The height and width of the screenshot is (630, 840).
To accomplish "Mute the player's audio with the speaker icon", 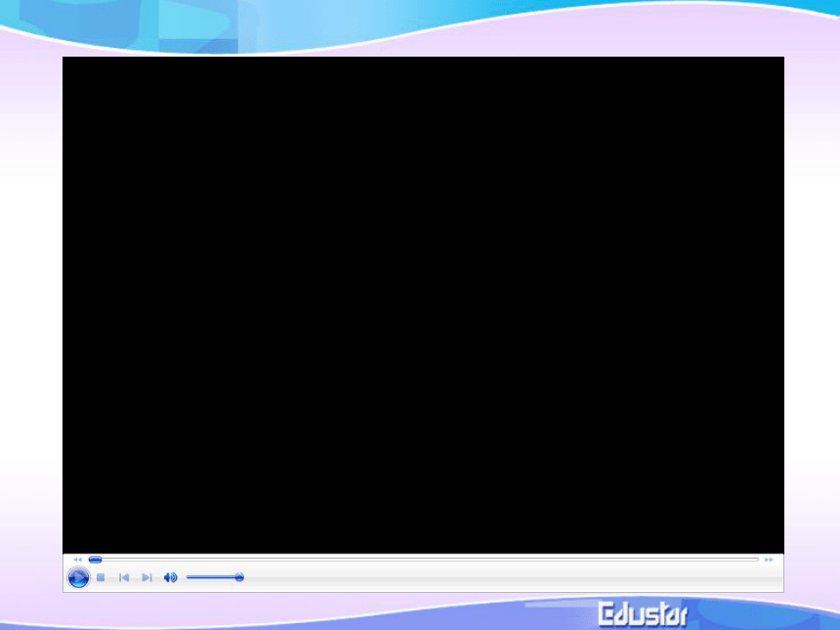I will point(170,577).
